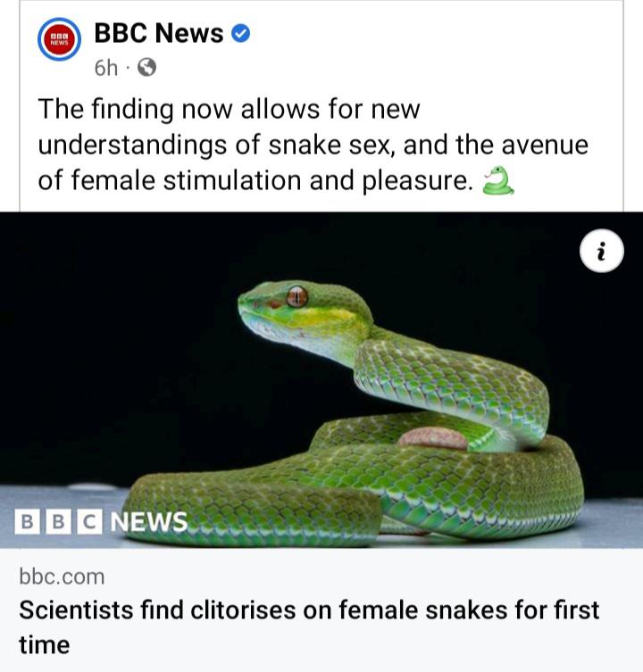Click the first "B" block of watermark
The height and width of the screenshot is (672, 643).
pyautogui.click(x=27, y=521)
